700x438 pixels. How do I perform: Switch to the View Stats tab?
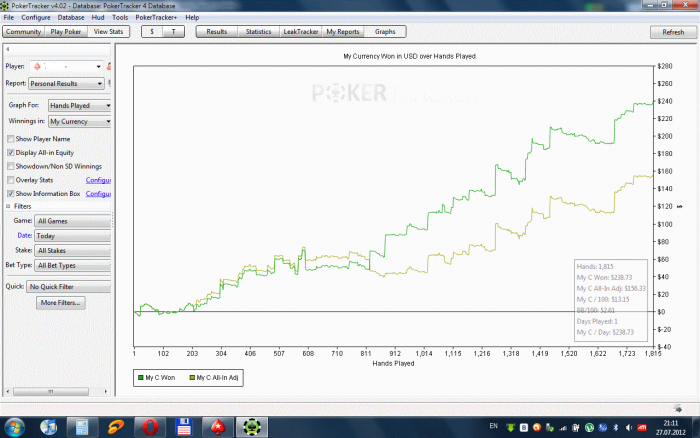coord(108,32)
